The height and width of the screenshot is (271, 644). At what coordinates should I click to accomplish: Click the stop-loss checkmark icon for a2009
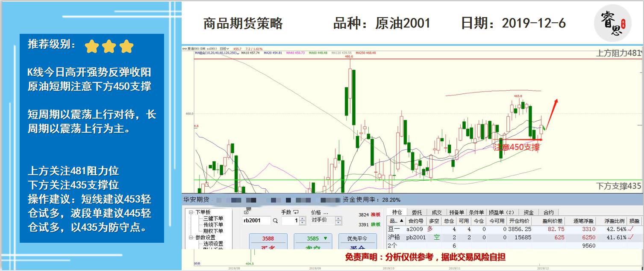631,229
